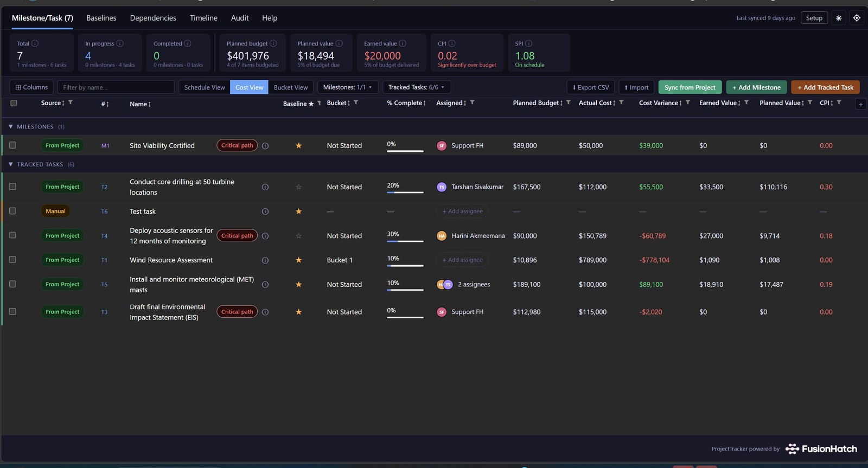
Task: Check the Install meteorological masts row checkbox
Action: (12, 284)
